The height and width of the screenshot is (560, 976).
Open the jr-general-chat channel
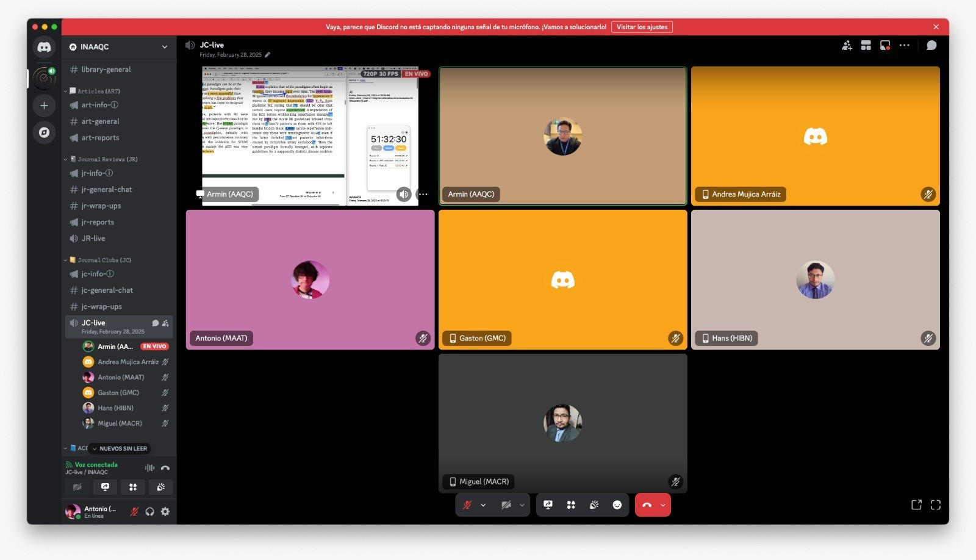click(x=107, y=190)
